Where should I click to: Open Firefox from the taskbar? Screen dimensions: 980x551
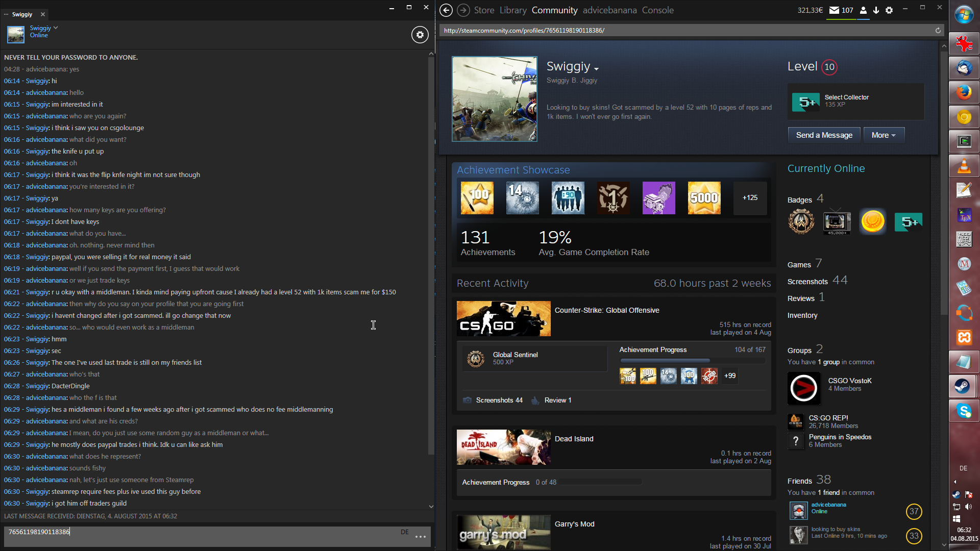964,92
